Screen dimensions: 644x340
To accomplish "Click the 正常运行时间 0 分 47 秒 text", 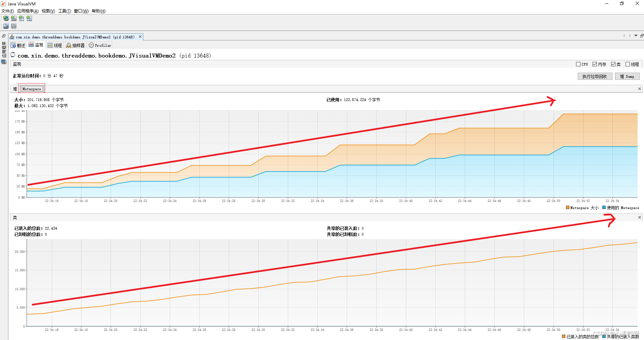I will [38, 76].
